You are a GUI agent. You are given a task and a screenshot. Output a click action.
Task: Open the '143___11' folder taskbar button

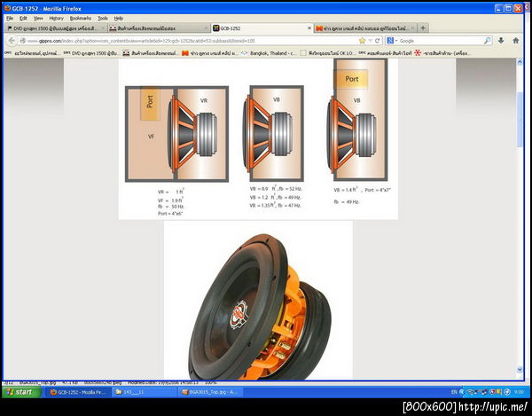(x=145, y=392)
